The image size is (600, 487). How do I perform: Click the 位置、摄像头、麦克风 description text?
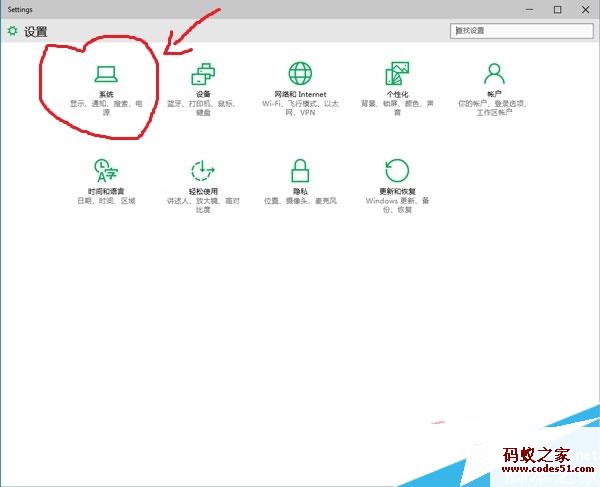click(300, 201)
